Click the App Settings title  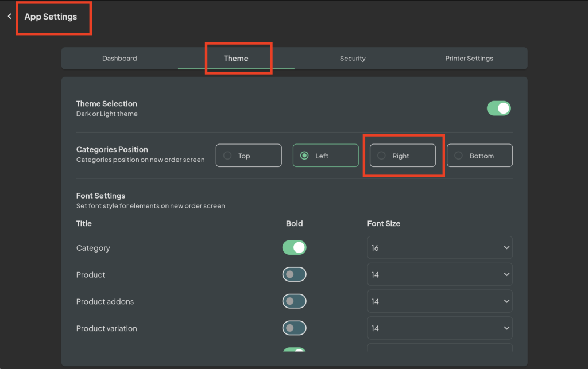(50, 17)
